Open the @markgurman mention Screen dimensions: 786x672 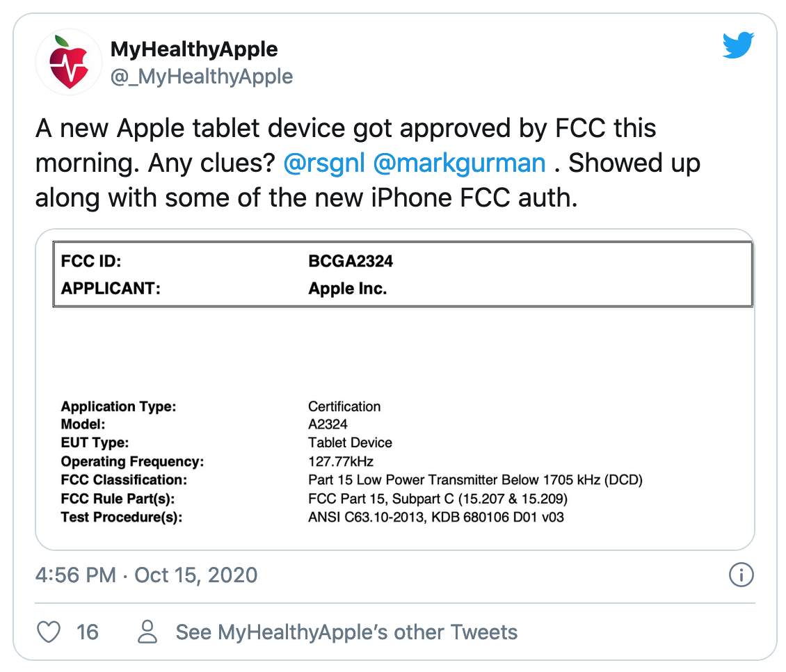459,163
